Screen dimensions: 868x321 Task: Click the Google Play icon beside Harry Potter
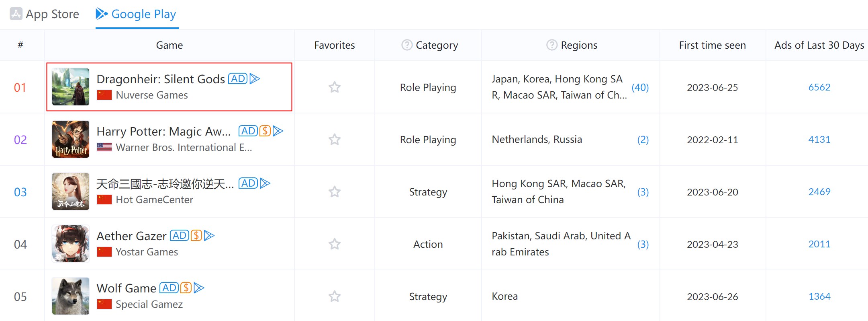pyautogui.click(x=278, y=131)
